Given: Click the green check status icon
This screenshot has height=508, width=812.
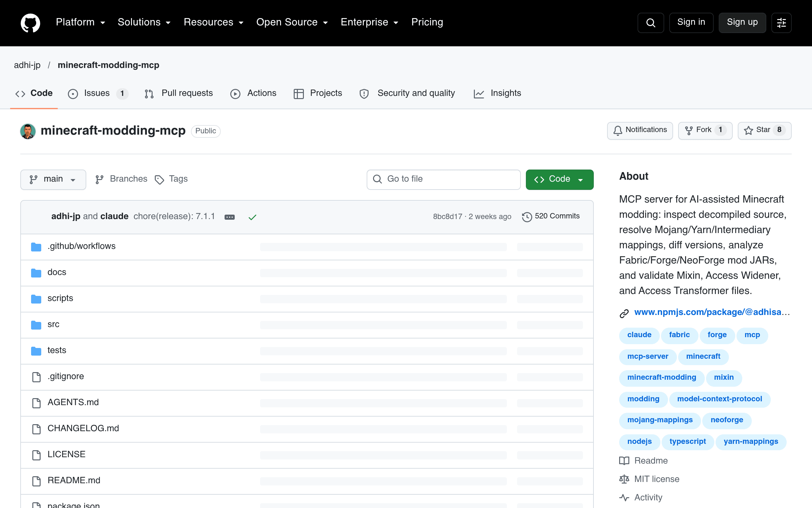Looking at the screenshot, I should (252, 217).
